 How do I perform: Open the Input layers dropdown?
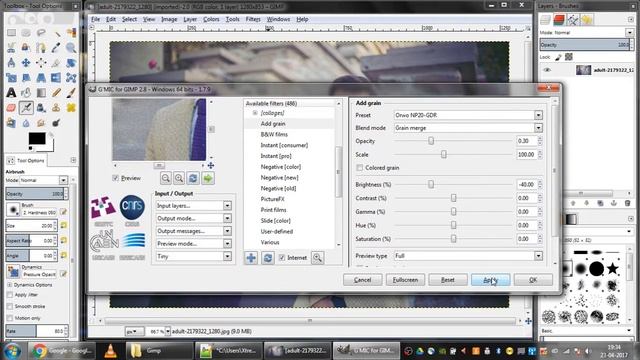click(x=193, y=206)
